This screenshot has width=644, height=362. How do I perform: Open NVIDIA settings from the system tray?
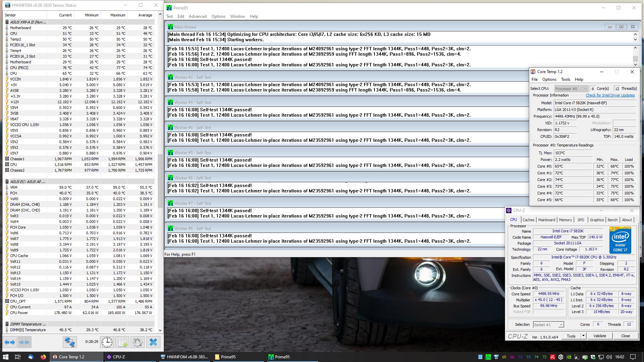pos(568,357)
